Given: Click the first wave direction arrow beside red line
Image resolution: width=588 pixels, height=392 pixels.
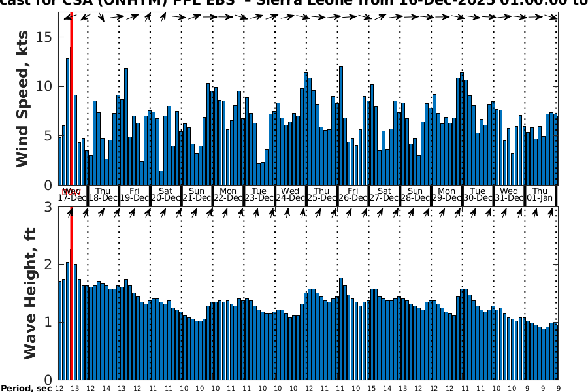Looking at the screenshot, I should (x=70, y=212).
